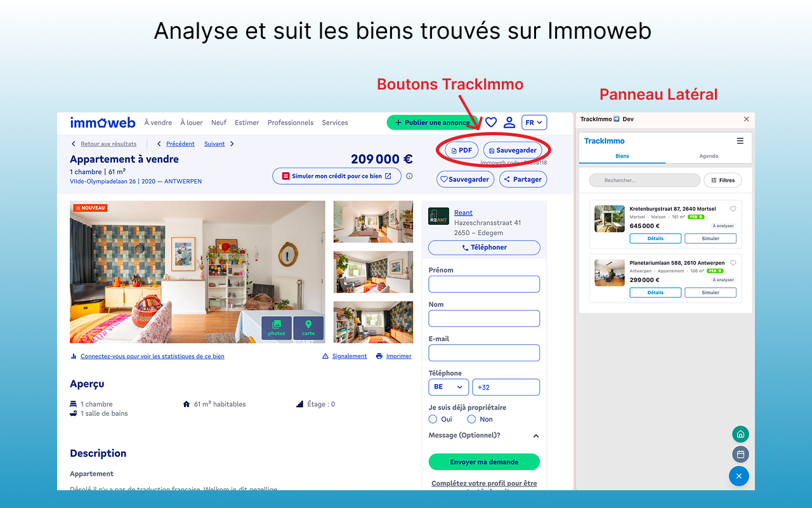Click the Téléphoner button
Screen dimensions: 812x508
[x=484, y=248]
